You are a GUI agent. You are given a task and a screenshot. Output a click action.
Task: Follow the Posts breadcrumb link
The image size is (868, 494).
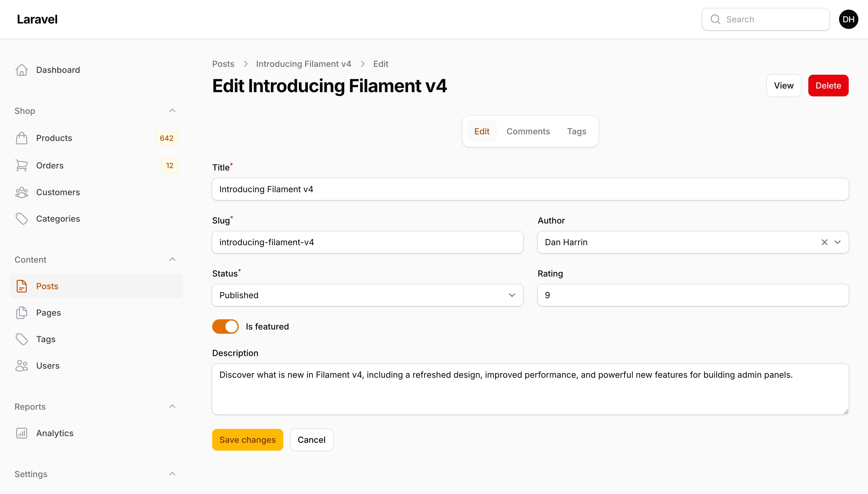pyautogui.click(x=223, y=64)
